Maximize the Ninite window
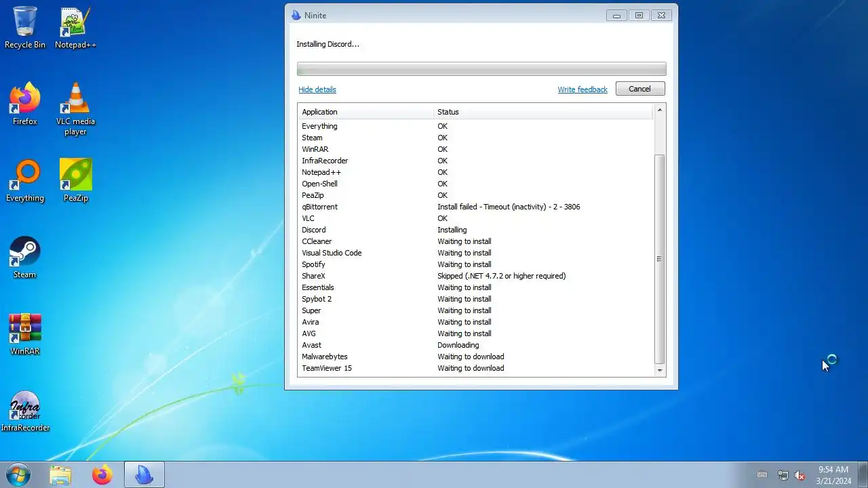 click(639, 15)
